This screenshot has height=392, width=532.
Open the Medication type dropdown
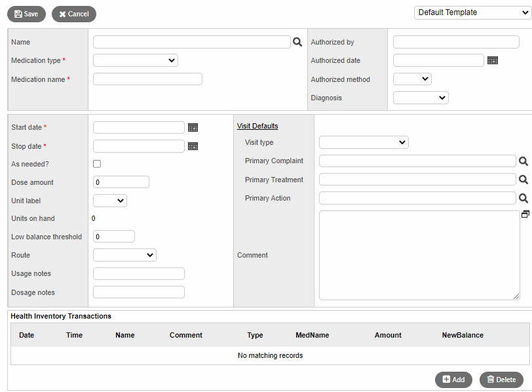[x=136, y=60]
